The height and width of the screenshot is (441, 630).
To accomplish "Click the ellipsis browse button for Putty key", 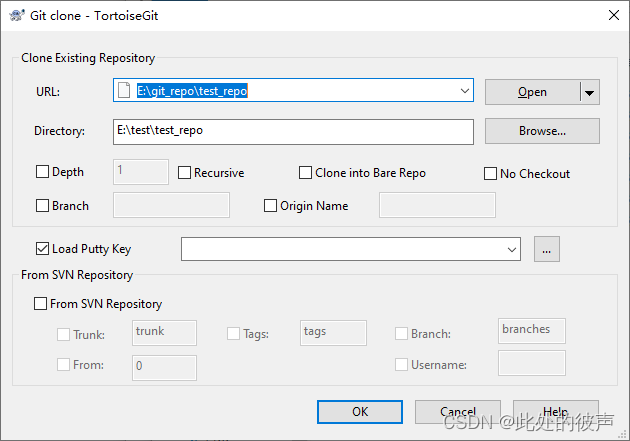I will [x=546, y=249].
